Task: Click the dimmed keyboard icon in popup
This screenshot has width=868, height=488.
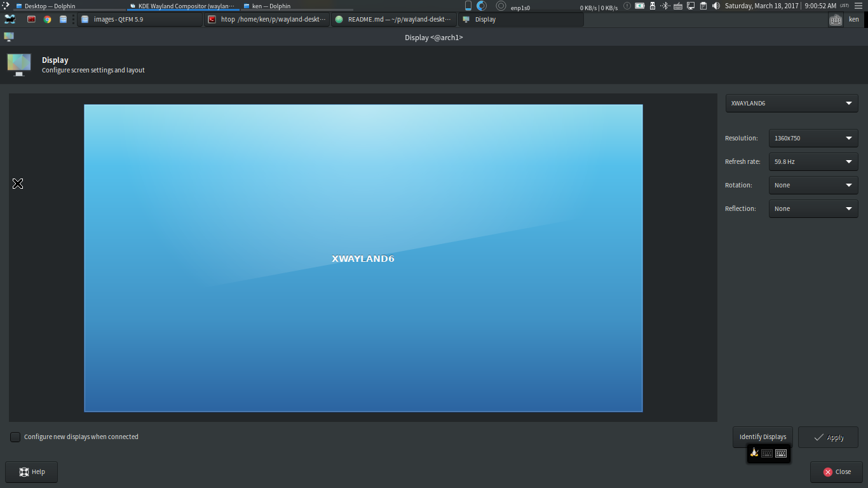Action: coord(767,453)
